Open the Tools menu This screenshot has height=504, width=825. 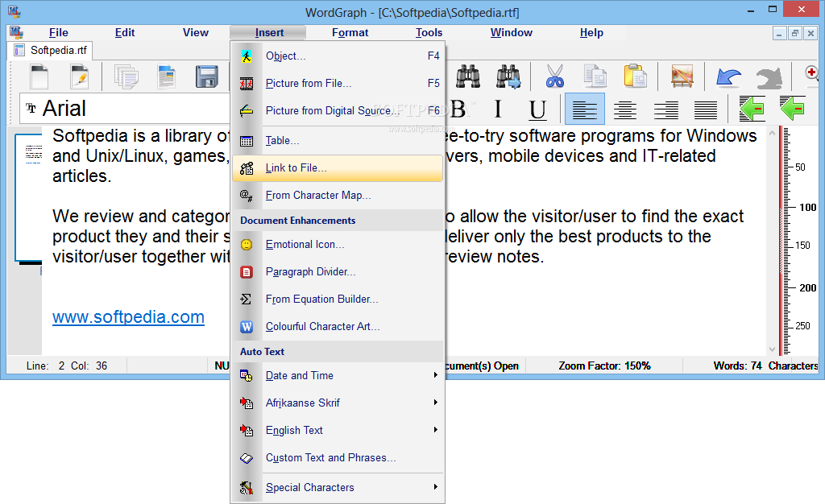click(x=429, y=32)
